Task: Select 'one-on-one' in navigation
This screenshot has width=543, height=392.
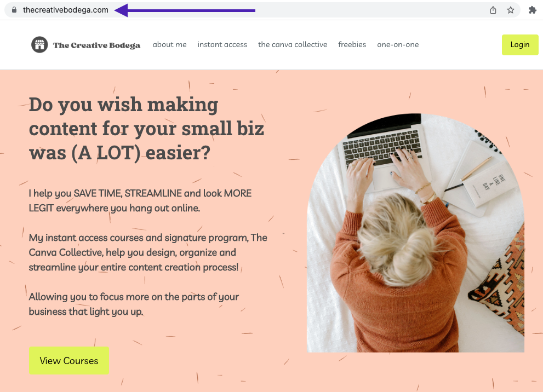Action: click(x=398, y=45)
